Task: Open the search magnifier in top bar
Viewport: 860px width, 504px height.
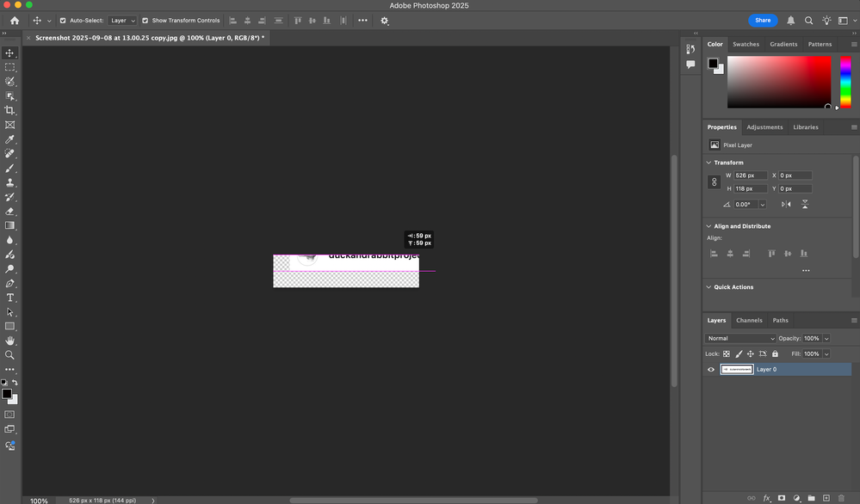Action: click(x=808, y=21)
